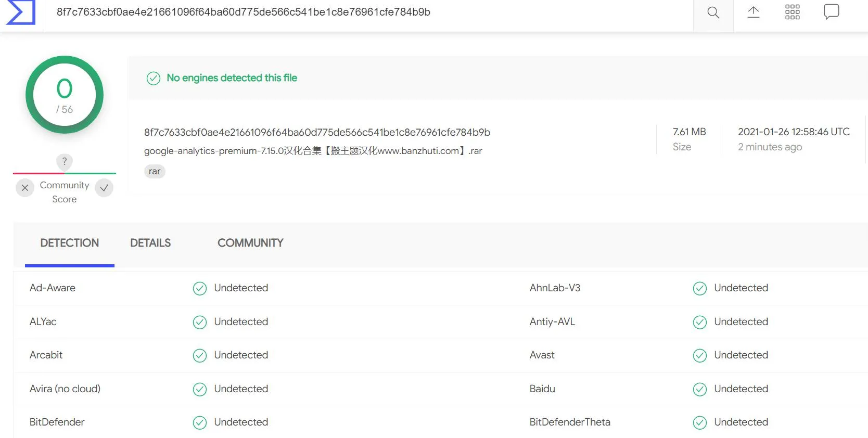This screenshot has width=868, height=438.
Task: Click ALYac undetected check icon
Action: (200, 322)
